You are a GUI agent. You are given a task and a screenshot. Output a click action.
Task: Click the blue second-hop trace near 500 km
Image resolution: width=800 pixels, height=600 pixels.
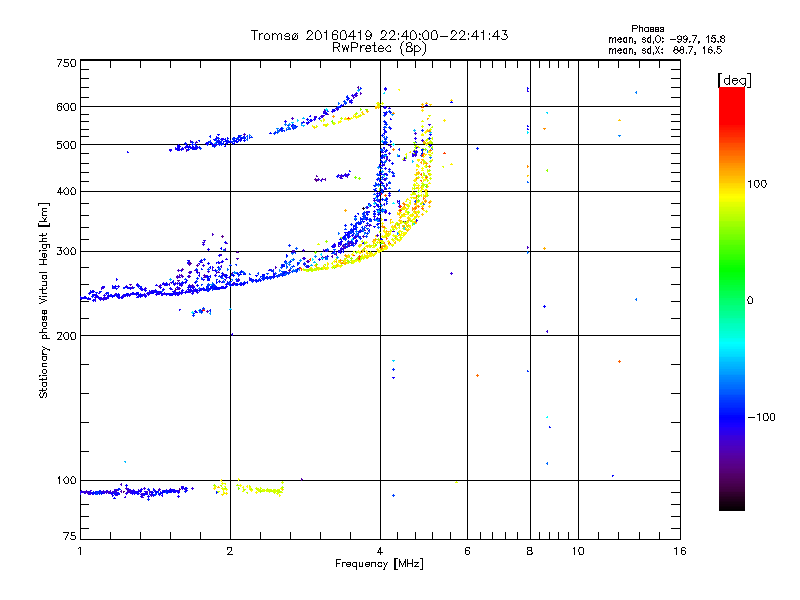[212, 142]
